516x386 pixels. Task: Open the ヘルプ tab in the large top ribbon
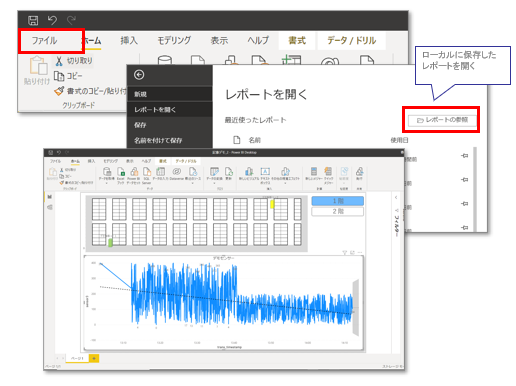pyautogui.click(x=258, y=41)
